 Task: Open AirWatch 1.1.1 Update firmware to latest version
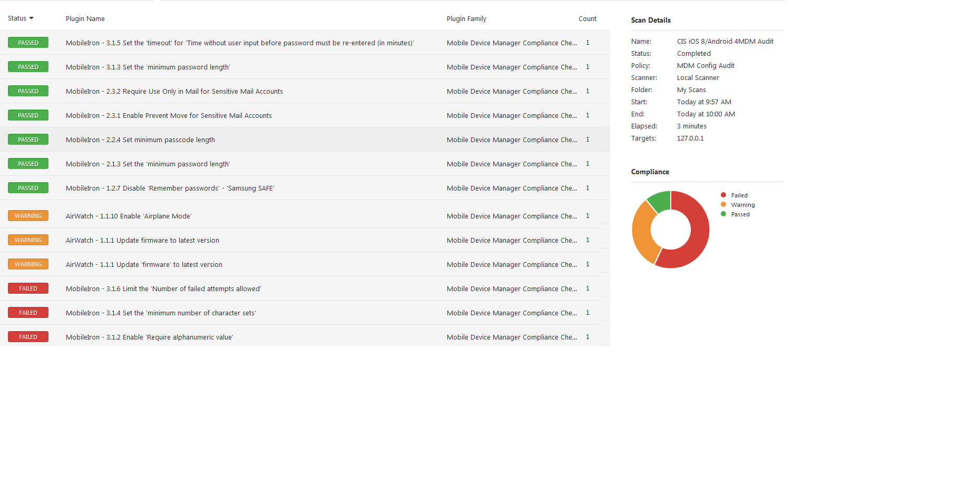(x=305, y=240)
